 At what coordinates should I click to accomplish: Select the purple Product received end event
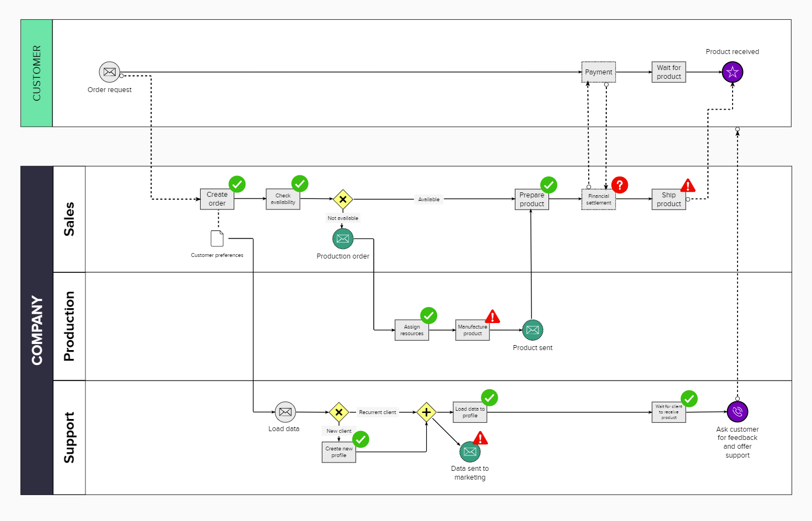pyautogui.click(x=733, y=72)
